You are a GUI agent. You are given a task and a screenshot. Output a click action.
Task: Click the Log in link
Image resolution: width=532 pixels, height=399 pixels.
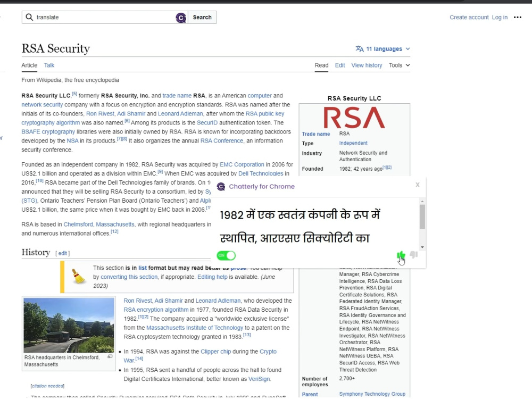click(x=500, y=18)
